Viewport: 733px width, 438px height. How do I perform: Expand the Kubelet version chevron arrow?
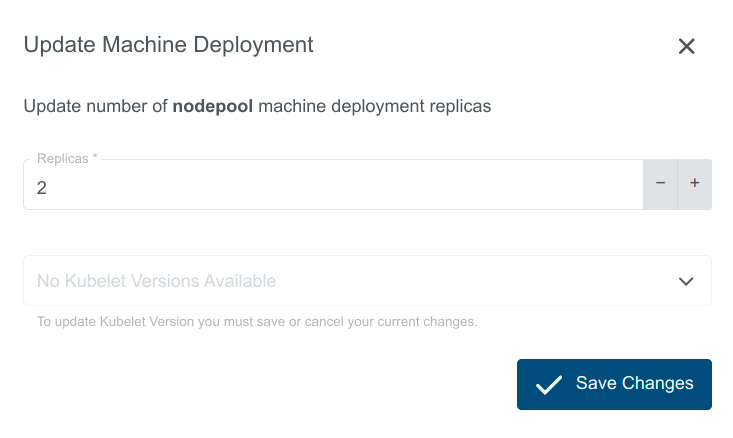[x=686, y=281]
